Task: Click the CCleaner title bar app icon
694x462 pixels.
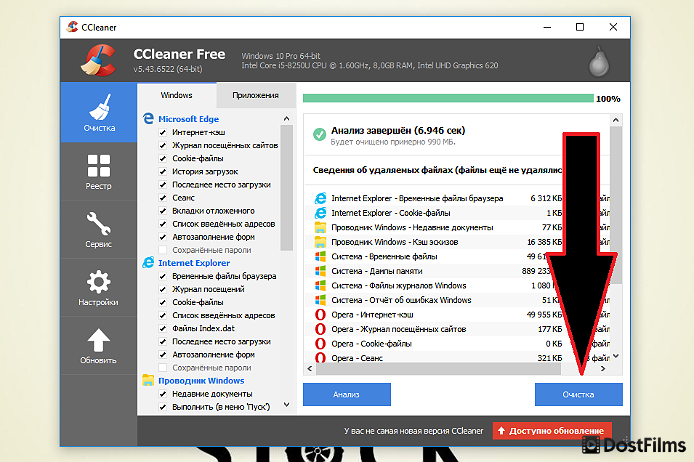Action: coord(72,27)
